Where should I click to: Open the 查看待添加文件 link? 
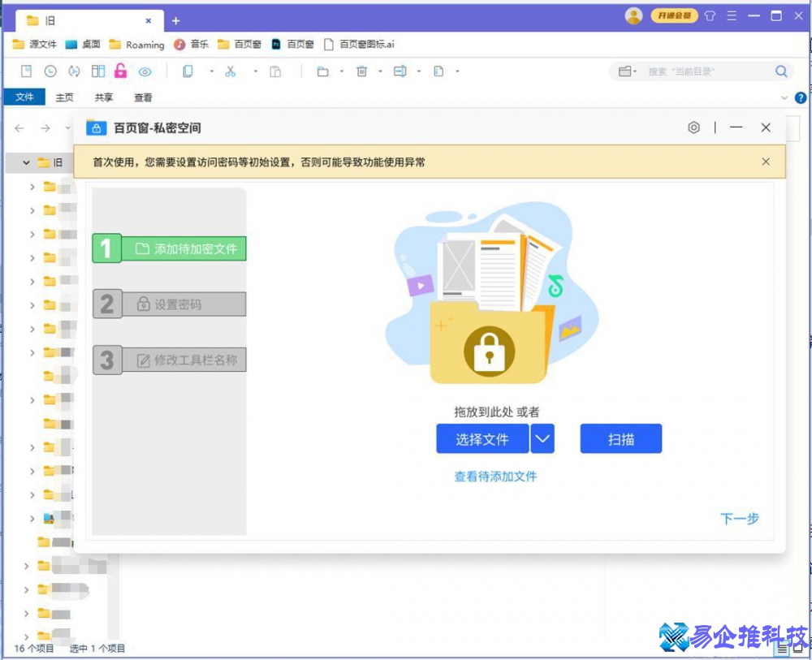[495, 477]
